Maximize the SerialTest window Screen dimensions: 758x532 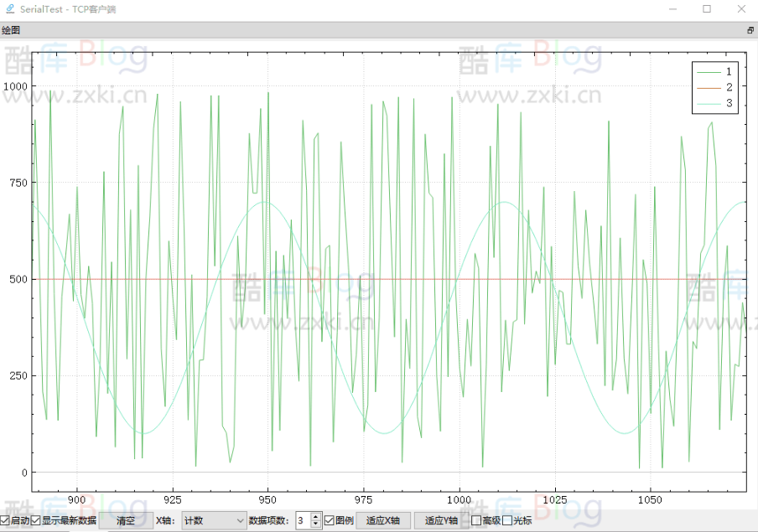(x=706, y=9)
